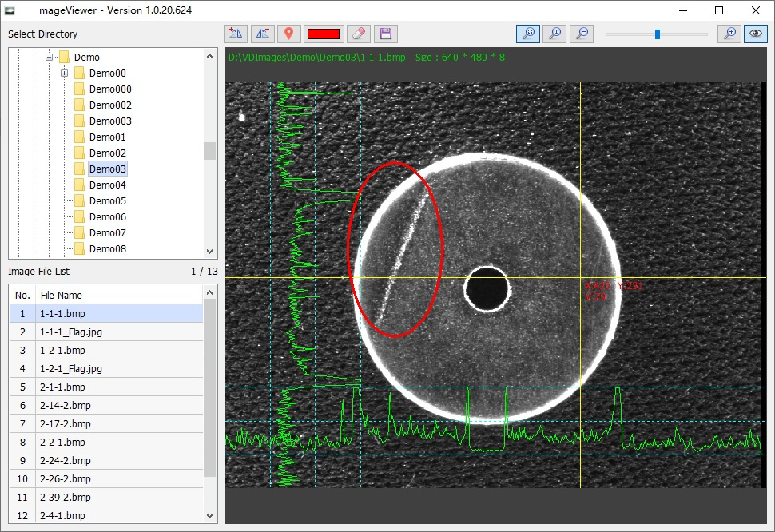
Task: Reset zoom to 1:1 magnifier icon
Action: 555,34
